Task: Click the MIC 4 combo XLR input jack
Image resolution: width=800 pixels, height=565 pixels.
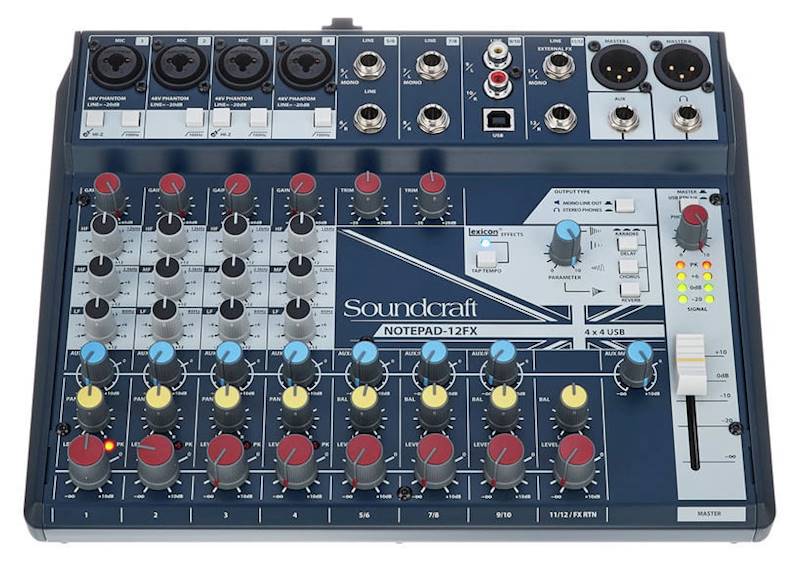Action: 305,66
